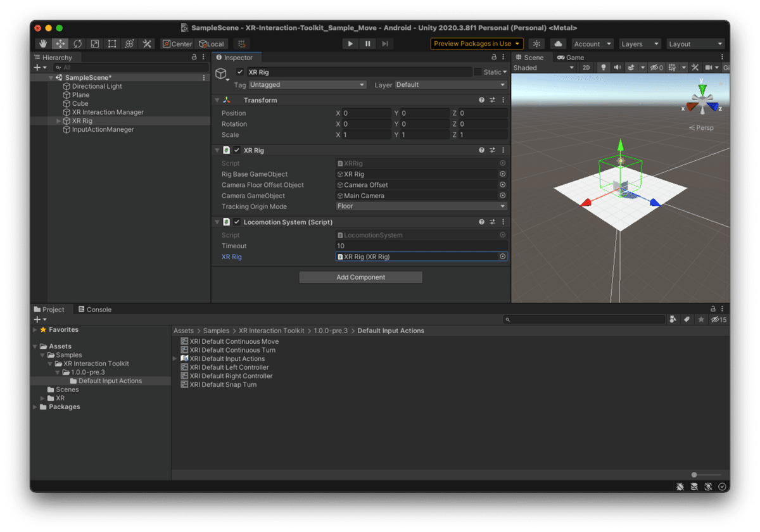Click the Play button
The width and height of the screenshot is (760, 532).
[x=350, y=44]
